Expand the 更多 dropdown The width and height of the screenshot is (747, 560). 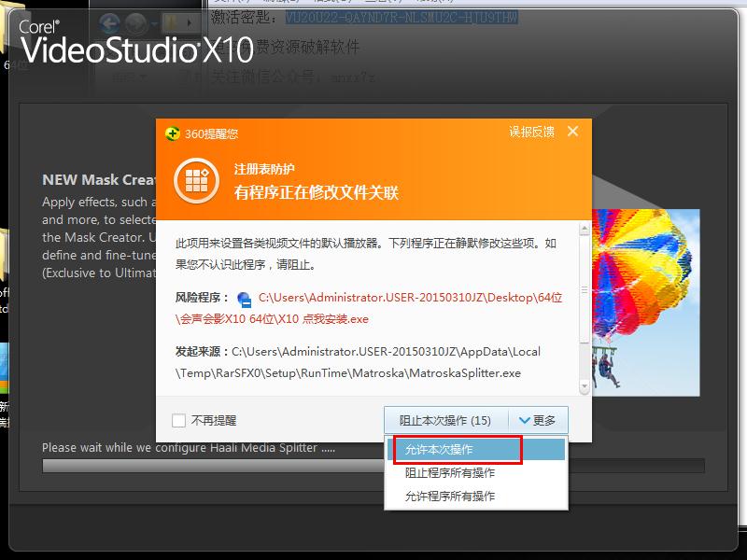(538, 421)
